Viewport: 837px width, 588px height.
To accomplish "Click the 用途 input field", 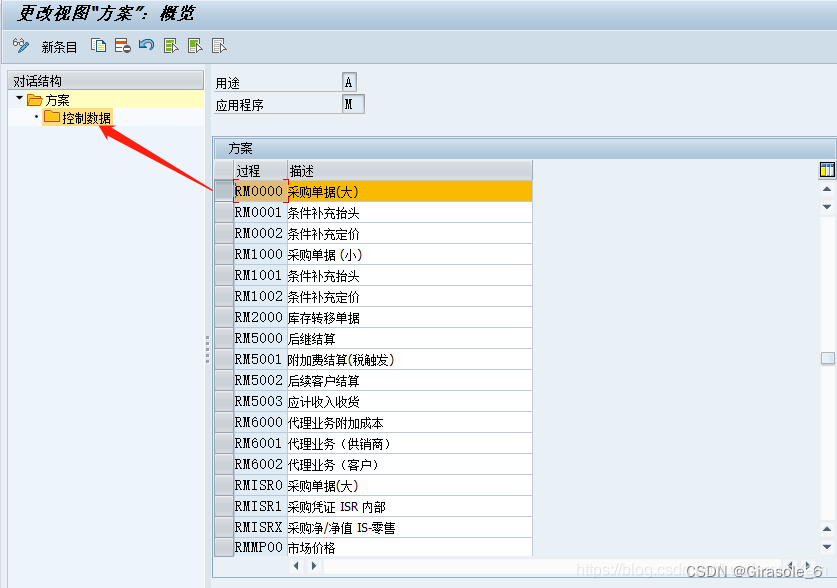I will pos(350,79).
